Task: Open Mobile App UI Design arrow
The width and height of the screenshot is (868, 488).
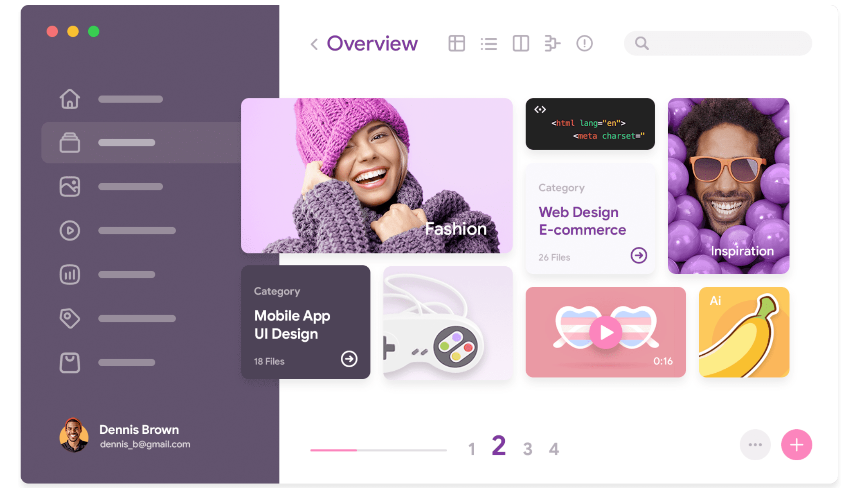Action: pos(349,359)
